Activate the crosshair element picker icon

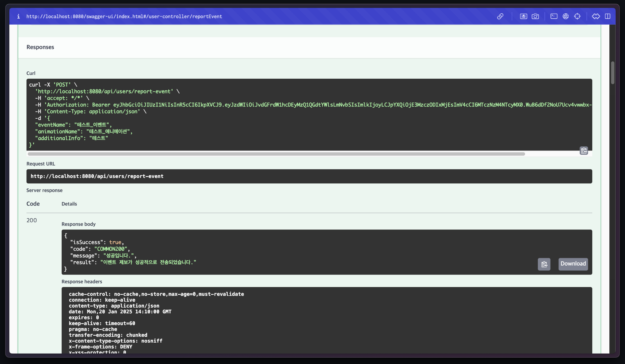pyautogui.click(x=577, y=16)
